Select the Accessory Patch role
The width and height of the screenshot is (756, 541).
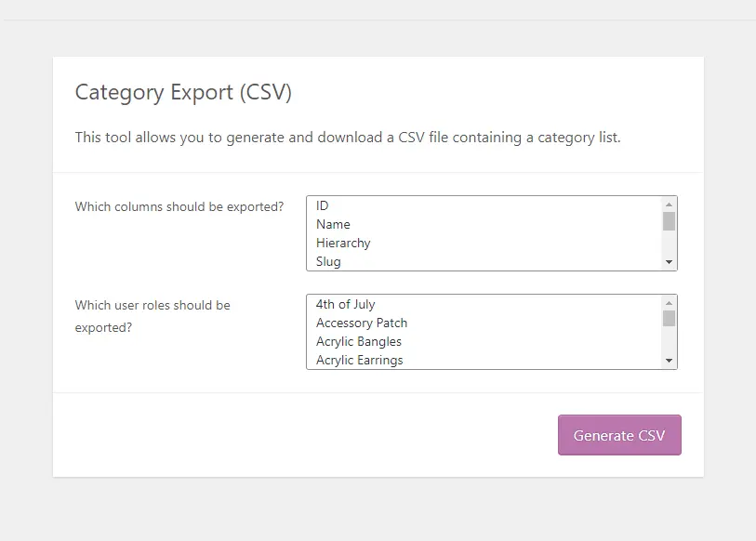click(x=362, y=323)
